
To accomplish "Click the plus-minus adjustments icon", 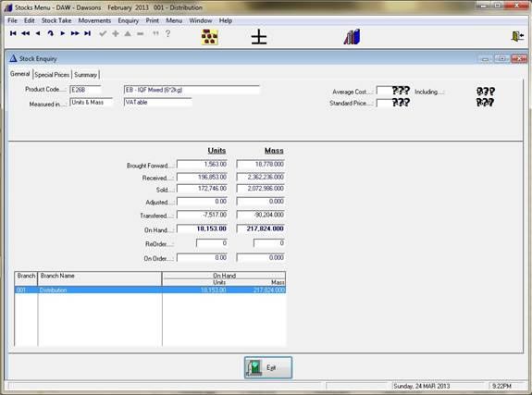I will (259, 37).
